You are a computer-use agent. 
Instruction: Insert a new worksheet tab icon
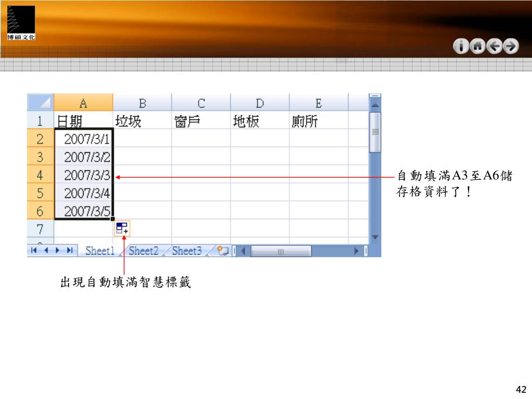tap(223, 251)
